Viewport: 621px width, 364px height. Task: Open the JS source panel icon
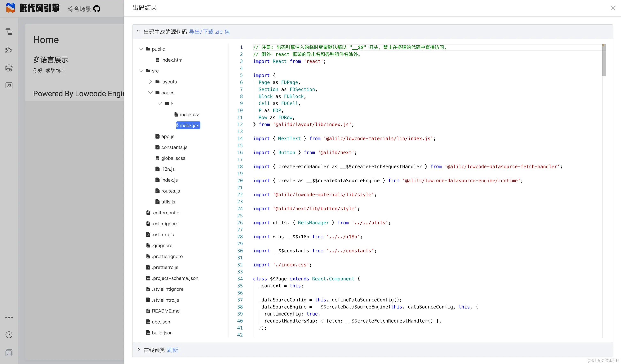tap(9, 85)
